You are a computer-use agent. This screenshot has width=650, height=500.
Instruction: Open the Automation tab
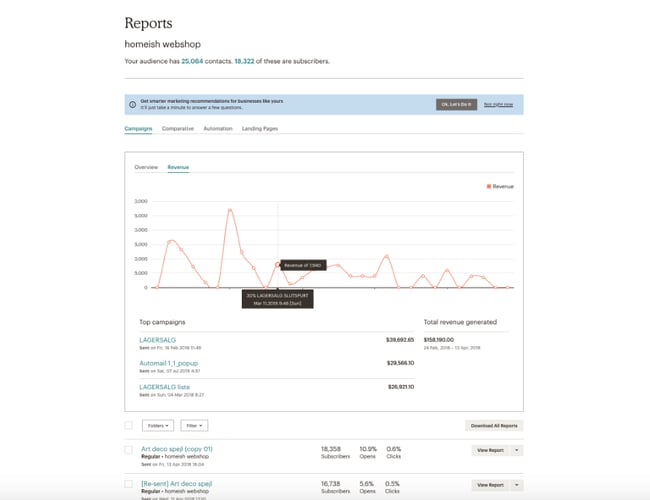click(x=217, y=129)
